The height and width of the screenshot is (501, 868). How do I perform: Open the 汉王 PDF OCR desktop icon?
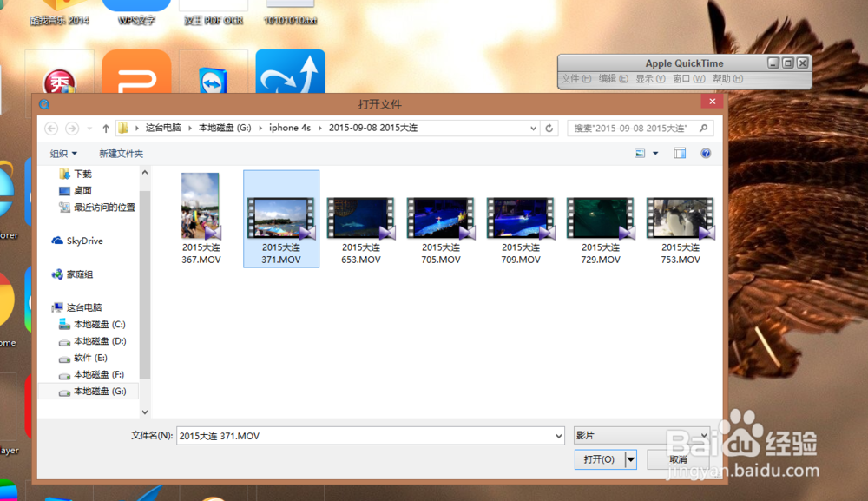214,13
